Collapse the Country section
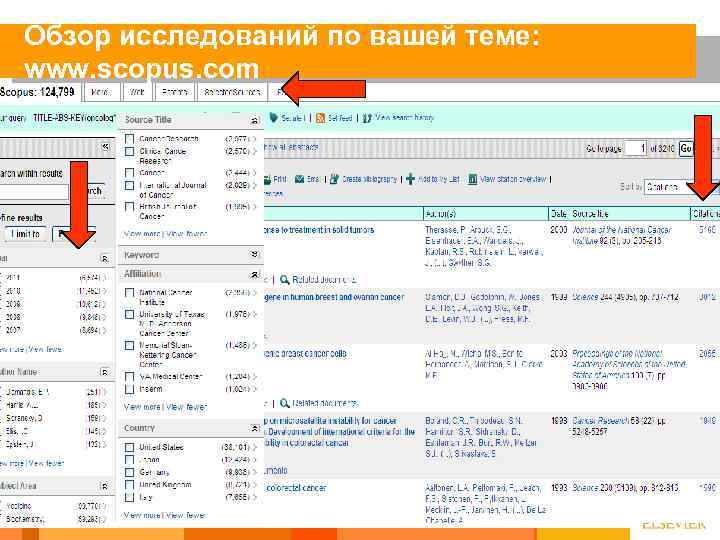The width and height of the screenshot is (720, 540). 254,428
